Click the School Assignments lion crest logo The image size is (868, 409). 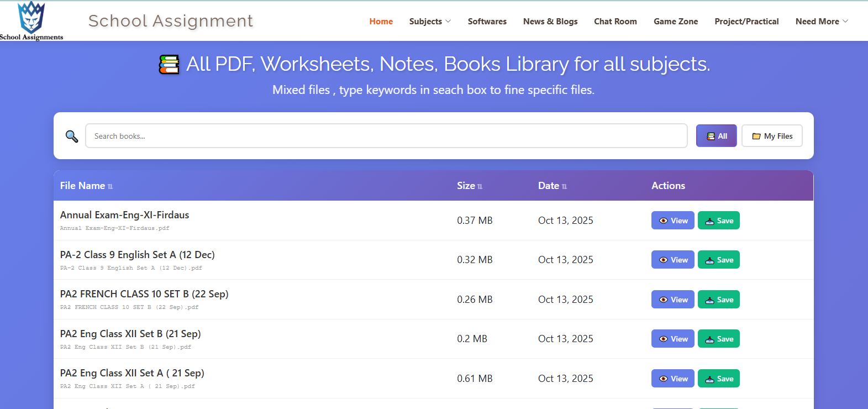[x=31, y=20]
